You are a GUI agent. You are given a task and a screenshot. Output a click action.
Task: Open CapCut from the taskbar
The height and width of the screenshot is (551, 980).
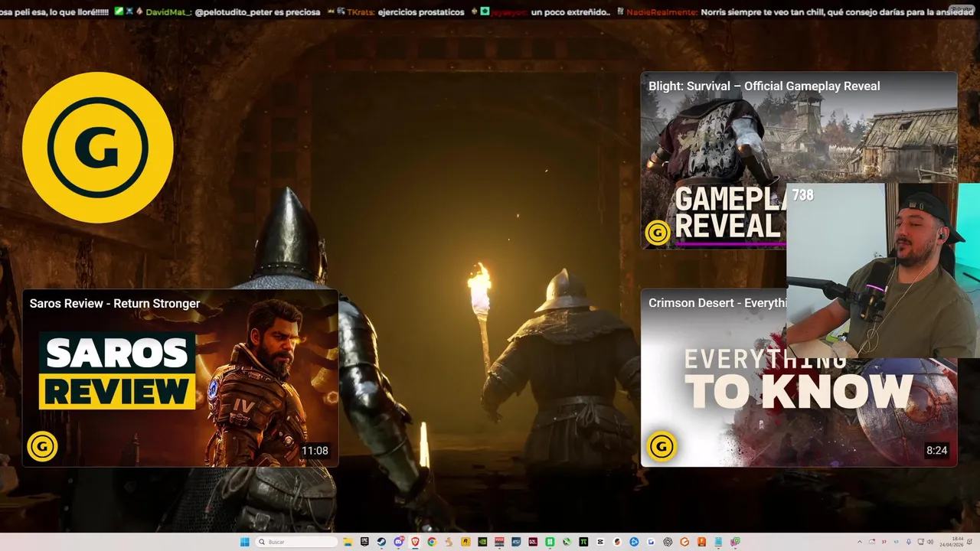pos(599,542)
